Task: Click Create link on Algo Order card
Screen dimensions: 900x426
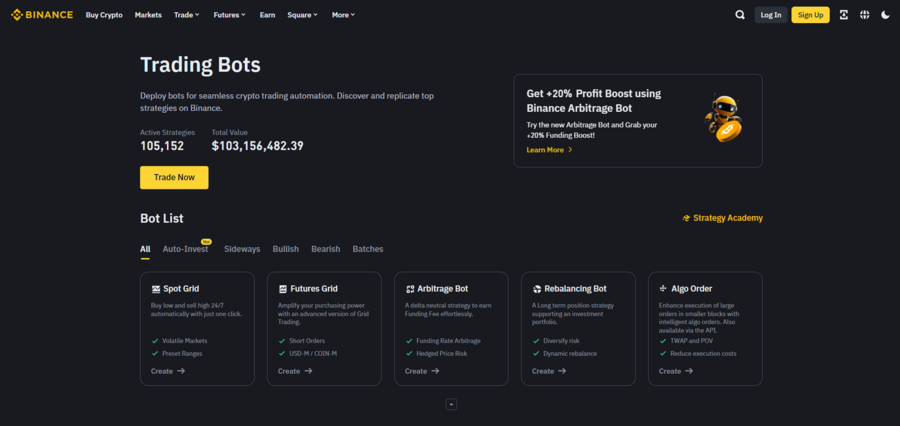Action: click(x=676, y=371)
